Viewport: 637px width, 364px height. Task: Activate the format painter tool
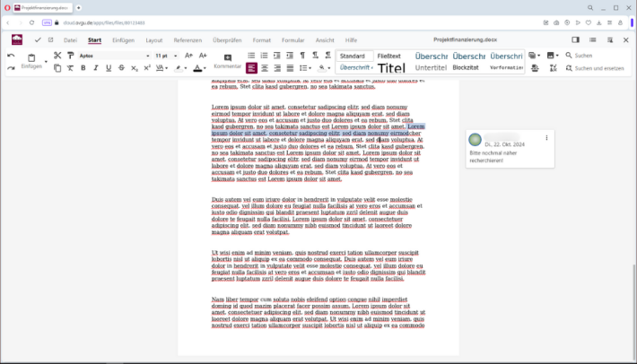(70, 56)
